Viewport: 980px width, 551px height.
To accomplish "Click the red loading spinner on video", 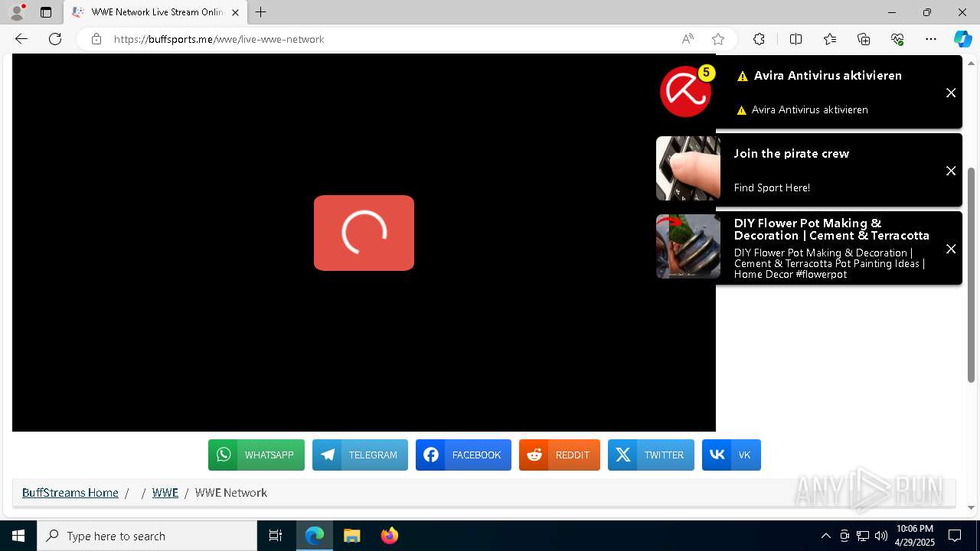I will pyautogui.click(x=364, y=233).
